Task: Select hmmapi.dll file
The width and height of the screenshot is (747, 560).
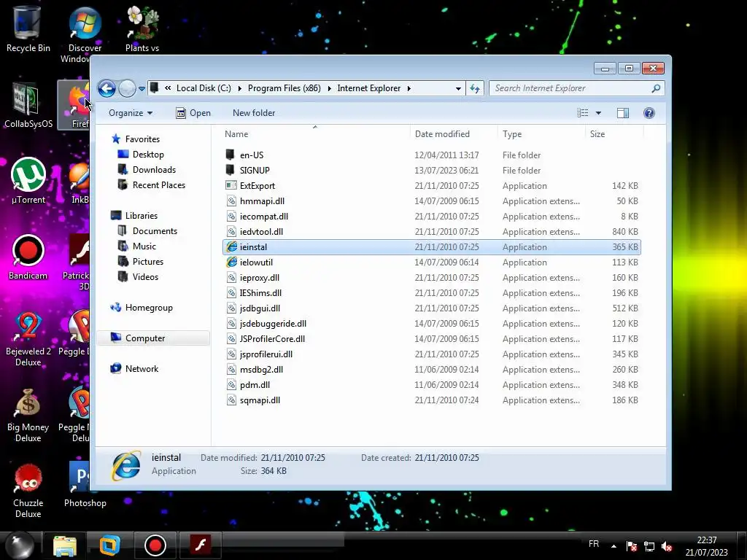Action: click(x=432, y=201)
